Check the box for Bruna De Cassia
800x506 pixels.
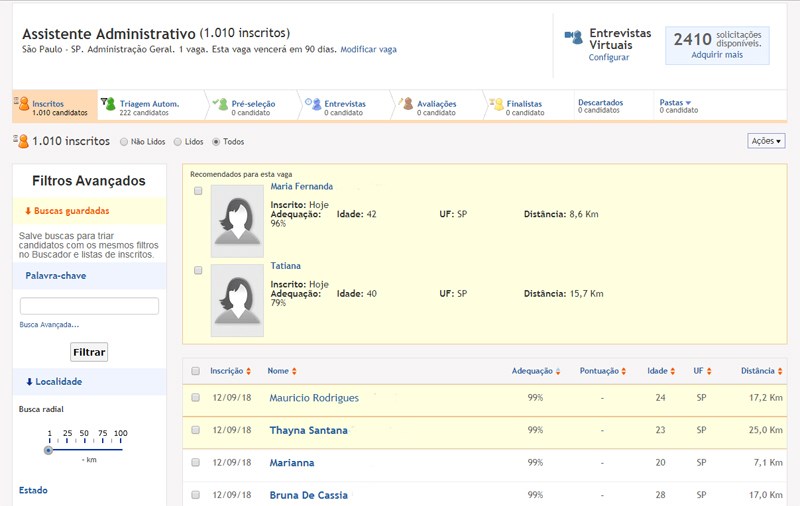point(195,495)
